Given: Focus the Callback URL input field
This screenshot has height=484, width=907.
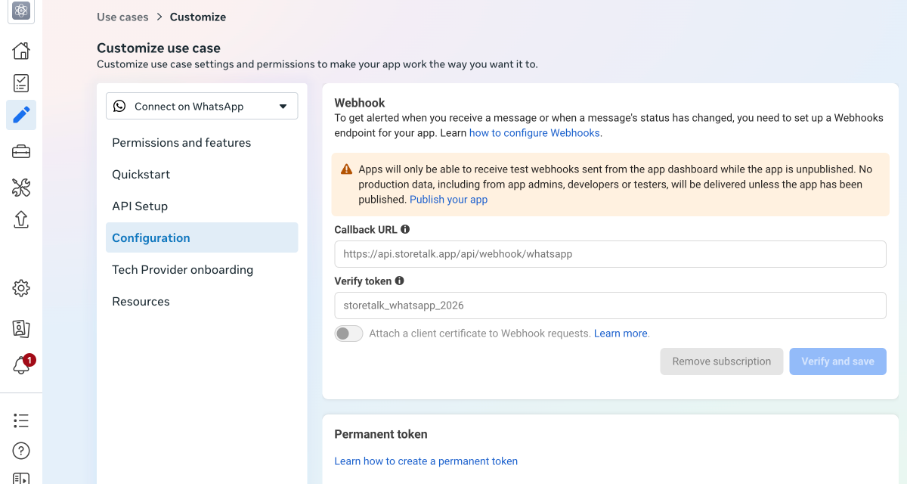Looking at the screenshot, I should pos(610,254).
